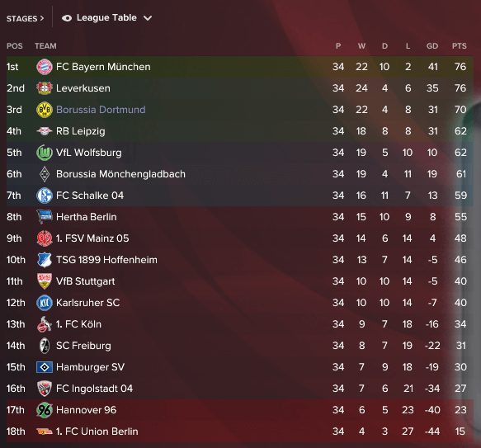
Task: Sort table by GD column header
Action: pyautogui.click(x=432, y=46)
